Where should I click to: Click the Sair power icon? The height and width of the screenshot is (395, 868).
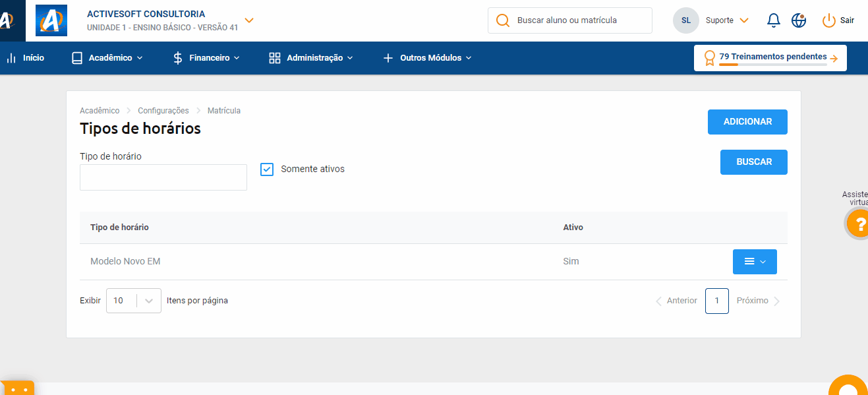(828, 20)
